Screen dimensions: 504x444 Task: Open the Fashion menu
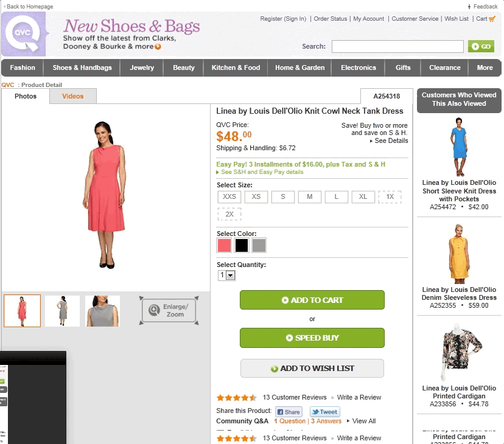23,68
